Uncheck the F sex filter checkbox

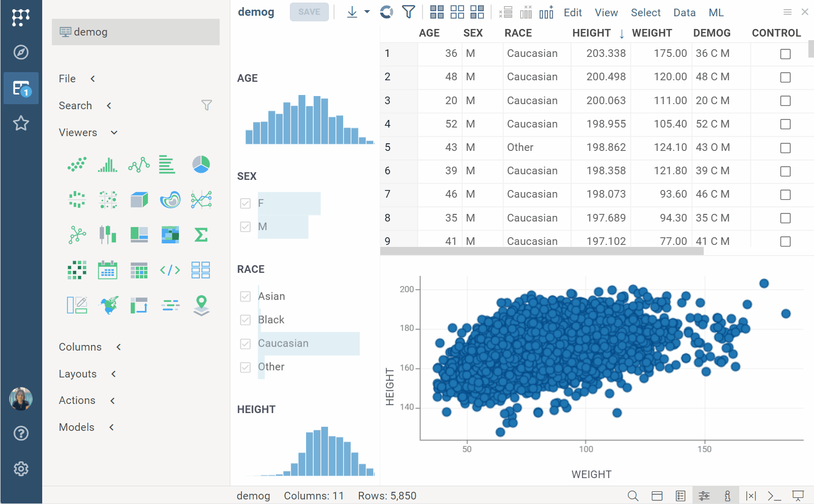coord(246,204)
